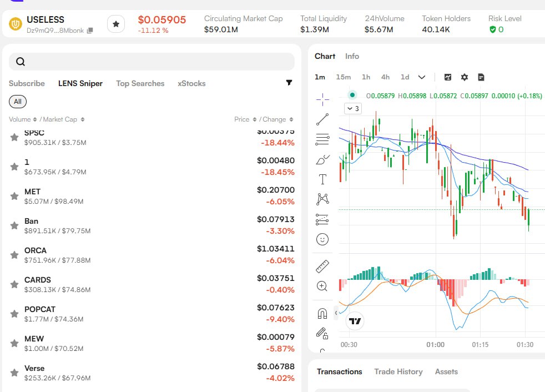Select the LENS Sniper tab

[80, 83]
